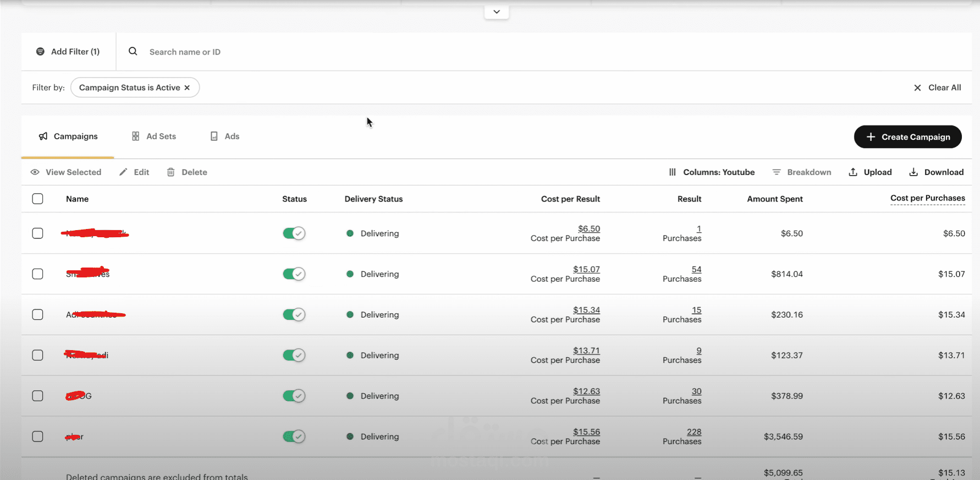This screenshot has height=480, width=980.
Task: Check the checkbox for the $230.16 campaign row
Action: tap(37, 315)
